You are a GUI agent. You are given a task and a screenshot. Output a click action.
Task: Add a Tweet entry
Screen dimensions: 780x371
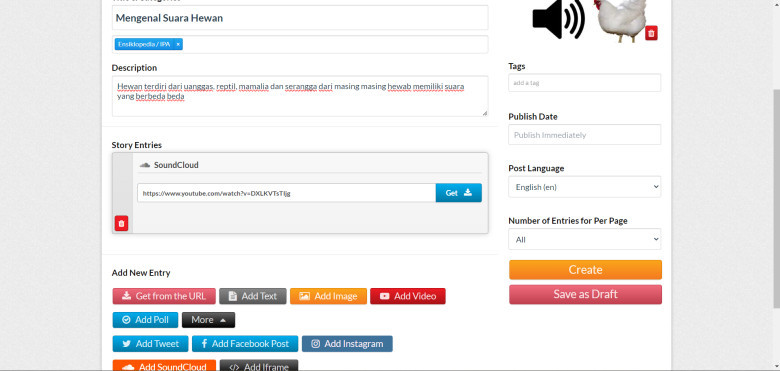tap(150, 344)
